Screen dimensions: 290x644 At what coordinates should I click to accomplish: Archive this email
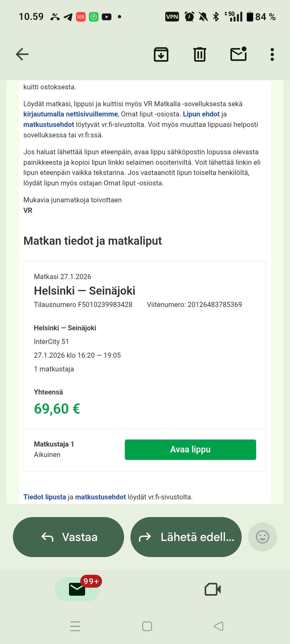point(161,55)
